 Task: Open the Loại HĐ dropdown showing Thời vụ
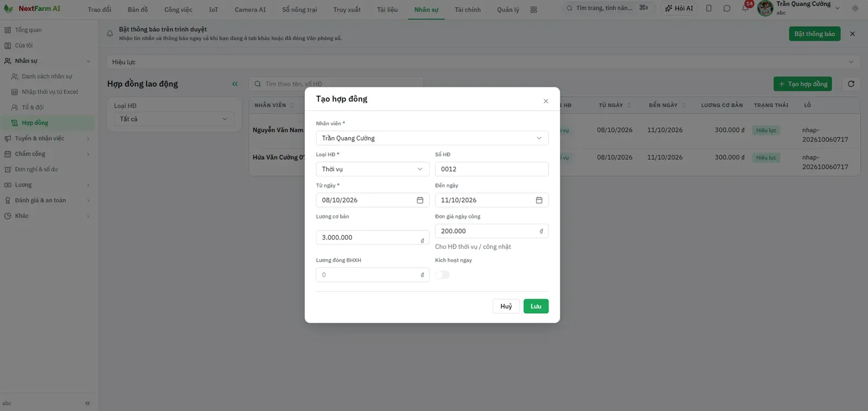[x=372, y=169]
